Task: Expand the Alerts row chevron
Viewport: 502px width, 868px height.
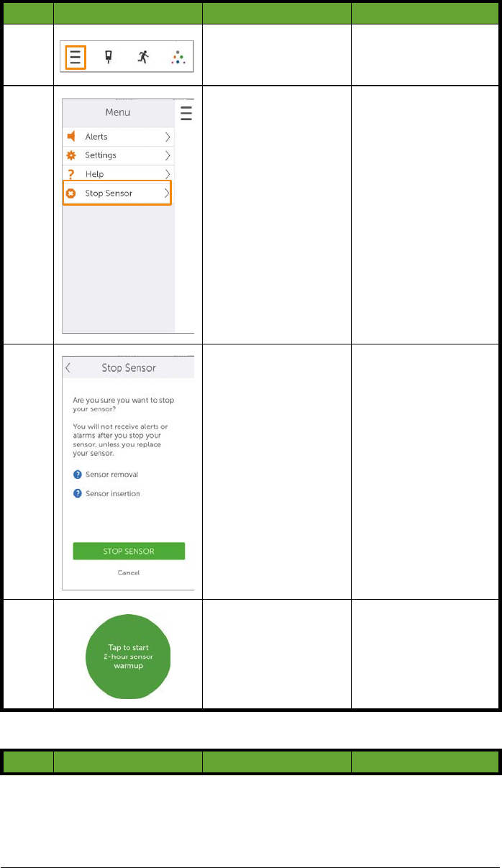Action: pos(167,137)
